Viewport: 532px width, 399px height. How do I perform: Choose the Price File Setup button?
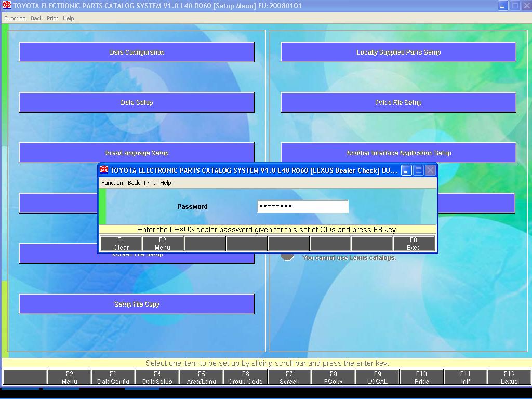click(x=398, y=102)
